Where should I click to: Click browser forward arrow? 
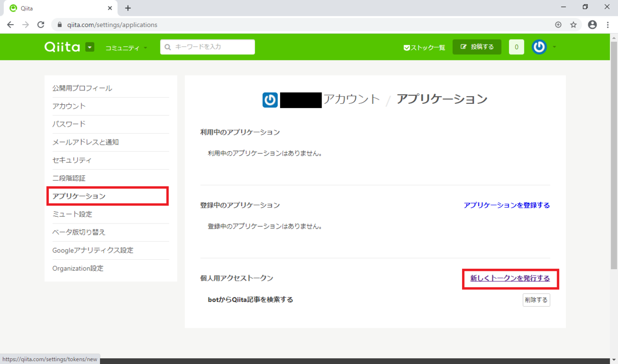pyautogui.click(x=26, y=25)
